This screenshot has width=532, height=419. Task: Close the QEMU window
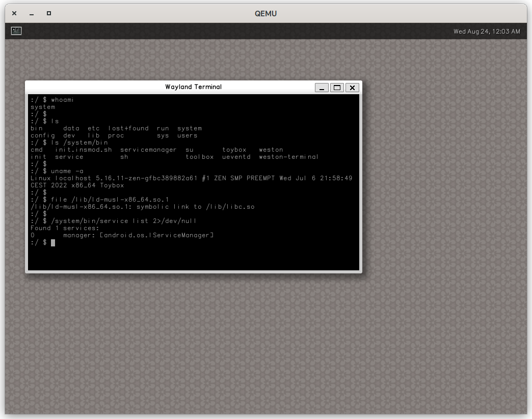tap(14, 13)
